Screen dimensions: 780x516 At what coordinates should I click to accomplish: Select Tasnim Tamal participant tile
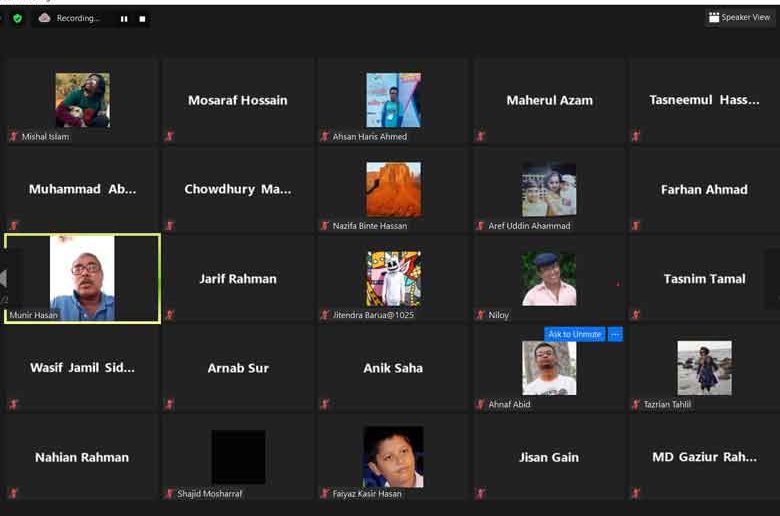pos(704,279)
